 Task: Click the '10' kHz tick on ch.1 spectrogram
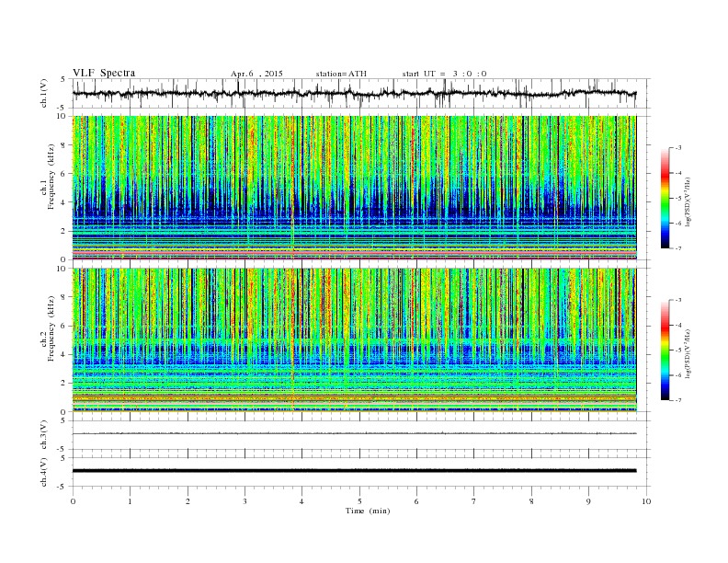pyautogui.click(x=62, y=116)
